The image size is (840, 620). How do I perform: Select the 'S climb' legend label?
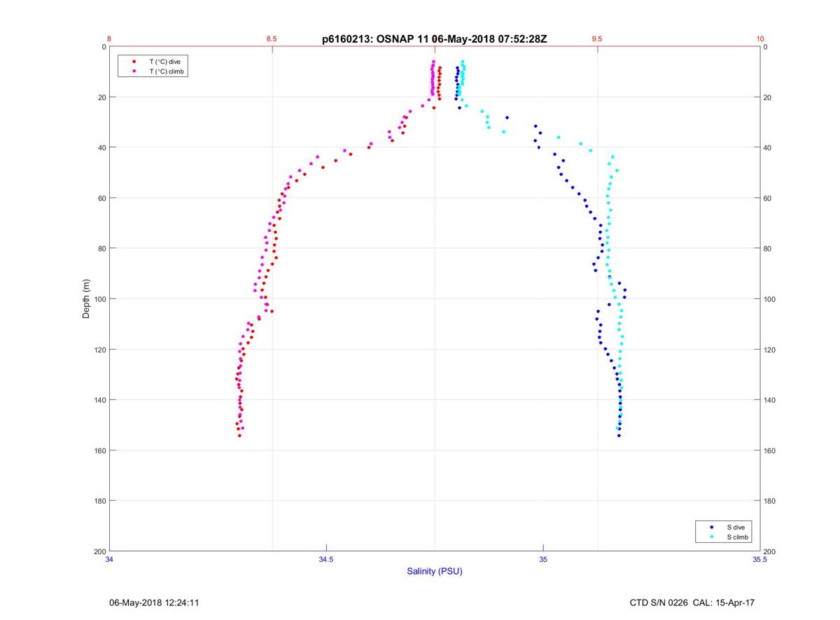(738, 537)
